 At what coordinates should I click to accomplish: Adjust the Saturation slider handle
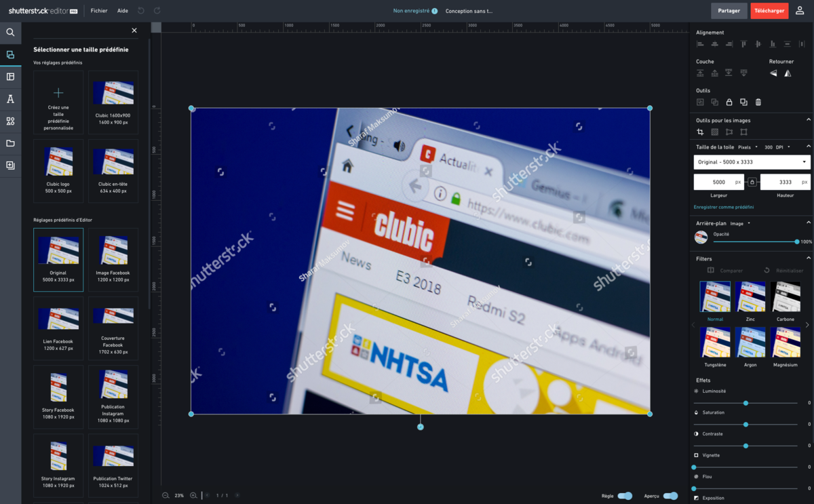pyautogui.click(x=745, y=425)
